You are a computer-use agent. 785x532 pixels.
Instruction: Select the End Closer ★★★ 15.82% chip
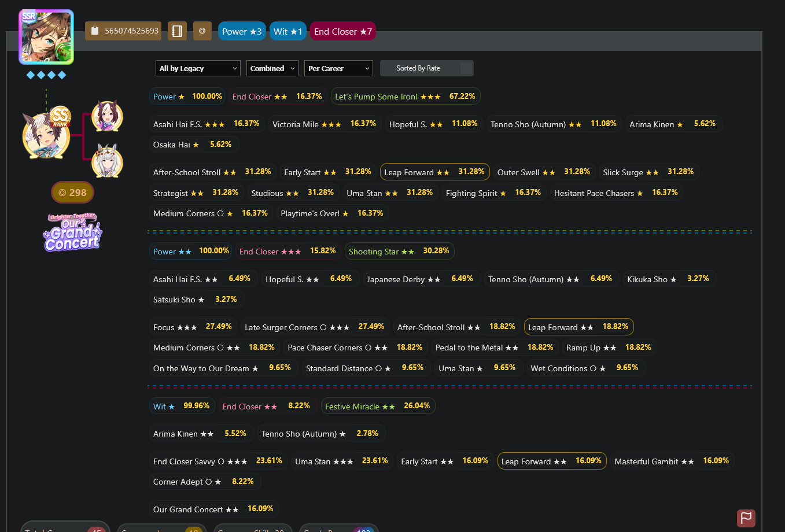(288, 252)
